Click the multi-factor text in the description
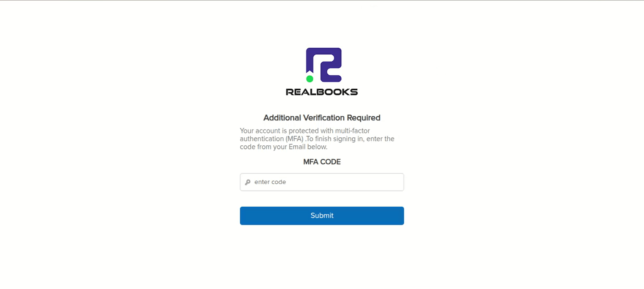 [x=352, y=131]
